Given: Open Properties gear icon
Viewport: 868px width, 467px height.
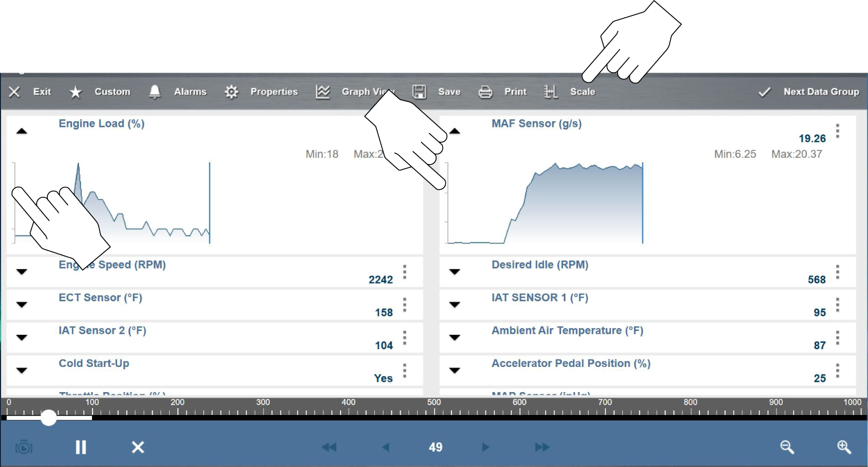Looking at the screenshot, I should pos(231,92).
